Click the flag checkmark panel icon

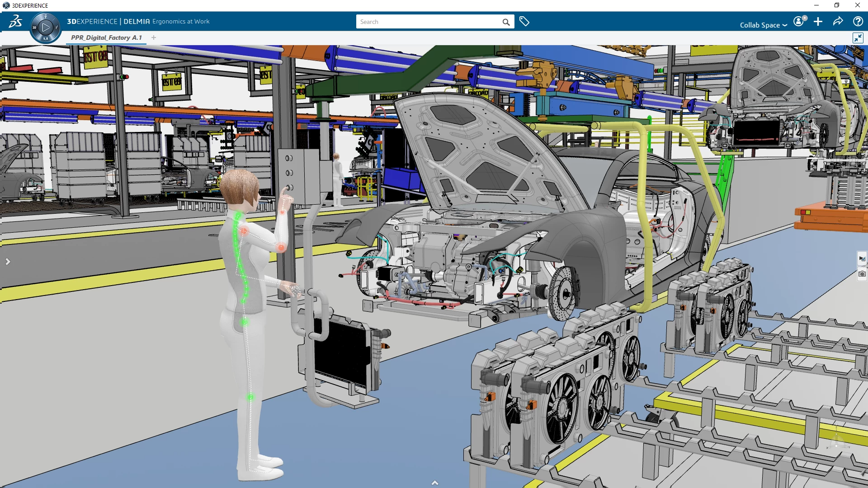[862, 259]
